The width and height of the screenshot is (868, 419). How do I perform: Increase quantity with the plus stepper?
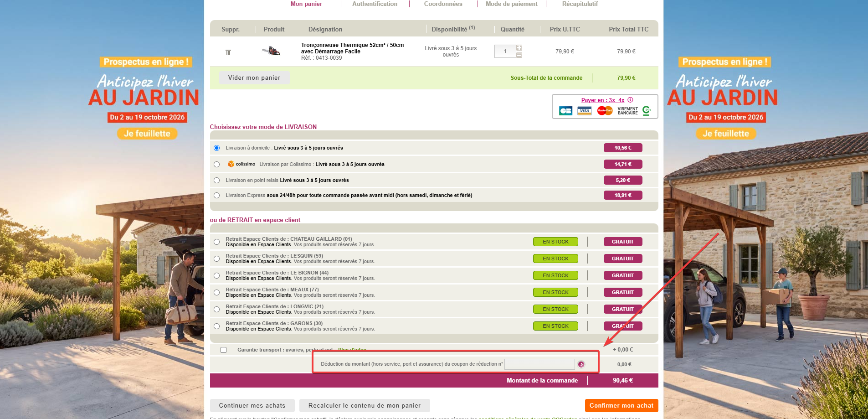(x=519, y=48)
